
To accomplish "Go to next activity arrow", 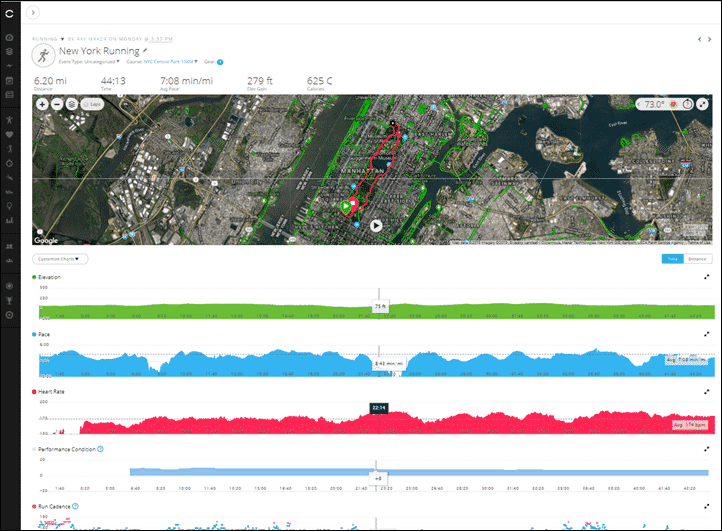I will 710,39.
